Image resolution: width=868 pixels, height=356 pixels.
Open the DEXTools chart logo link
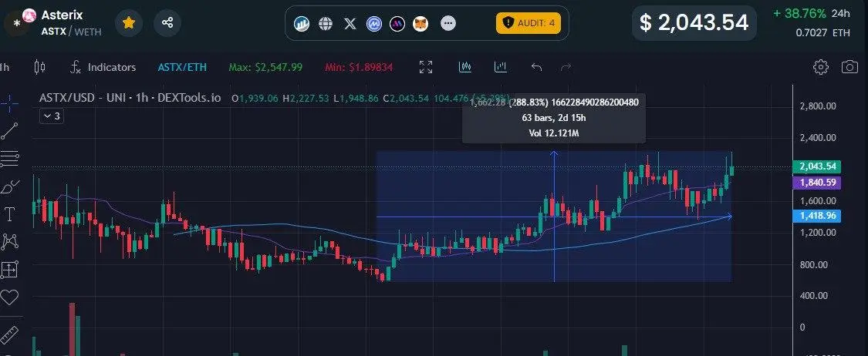click(x=302, y=24)
